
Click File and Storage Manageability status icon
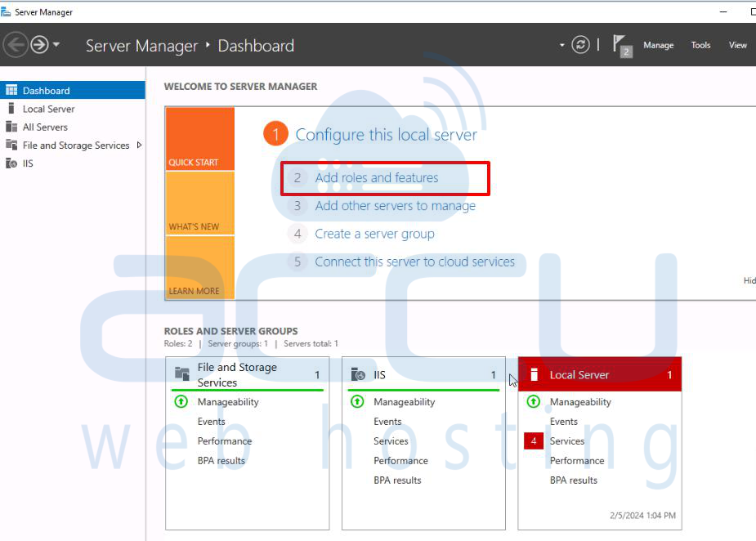tap(181, 401)
